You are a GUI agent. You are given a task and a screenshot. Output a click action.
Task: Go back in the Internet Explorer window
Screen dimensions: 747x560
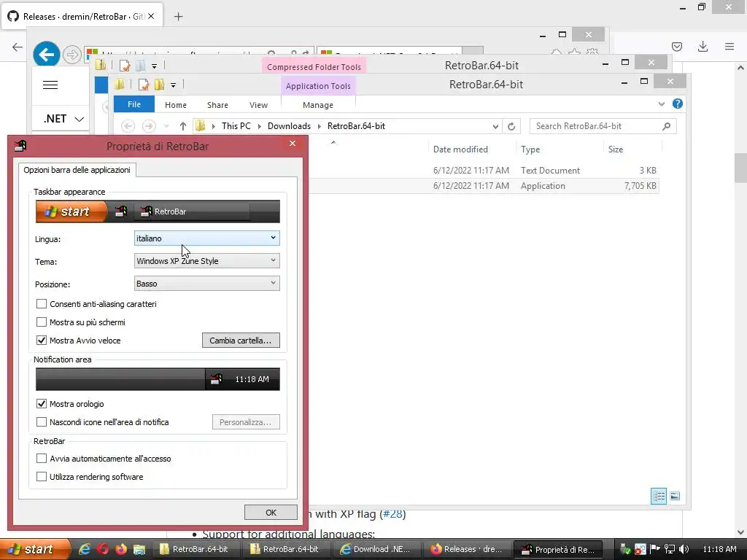(x=46, y=54)
